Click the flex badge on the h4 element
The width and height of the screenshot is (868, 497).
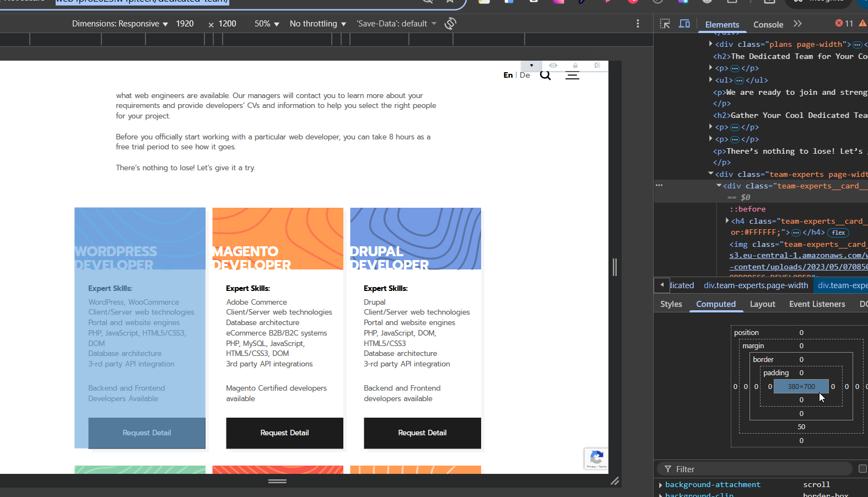(838, 233)
